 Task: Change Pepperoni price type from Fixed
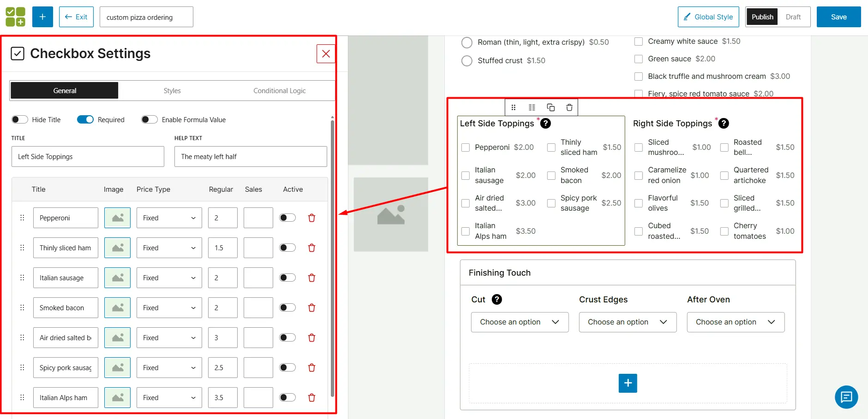click(x=168, y=218)
